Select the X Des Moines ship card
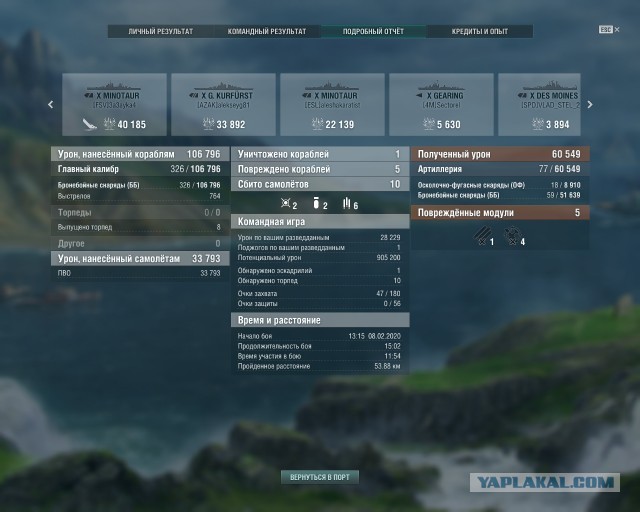This screenshot has width=640, height=512. [539, 105]
